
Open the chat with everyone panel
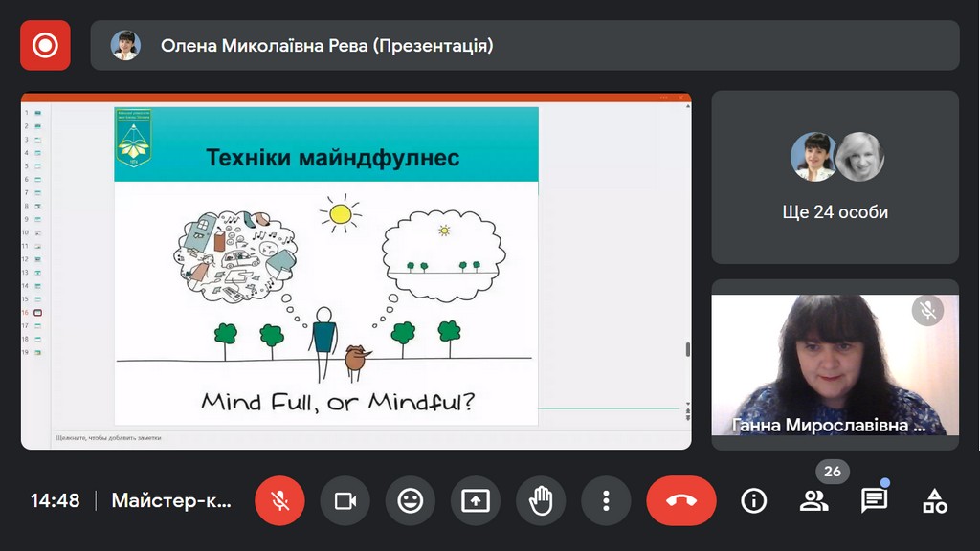click(874, 500)
